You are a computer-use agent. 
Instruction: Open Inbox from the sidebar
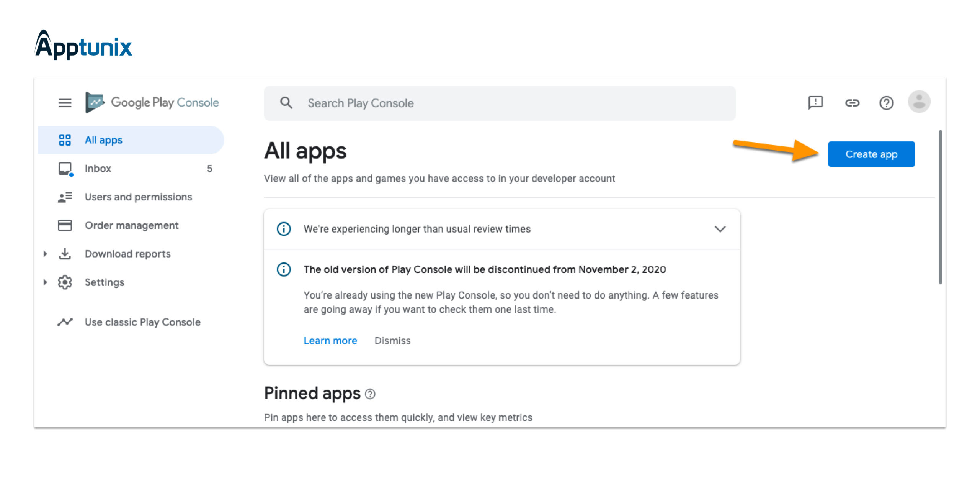(x=98, y=169)
